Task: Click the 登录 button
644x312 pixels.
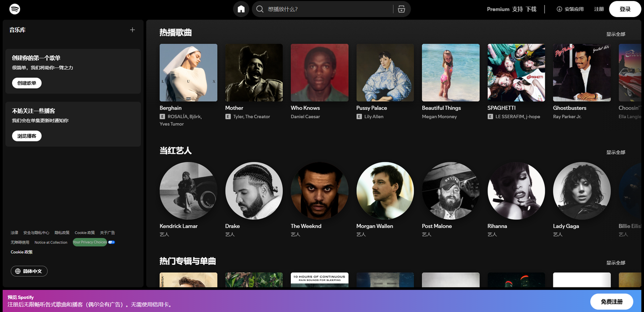Action: [625, 9]
